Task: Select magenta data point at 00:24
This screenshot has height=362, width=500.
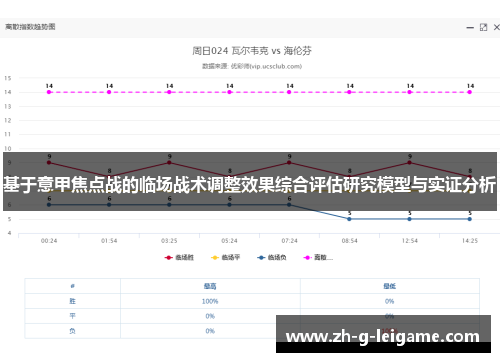Action: tap(49, 92)
